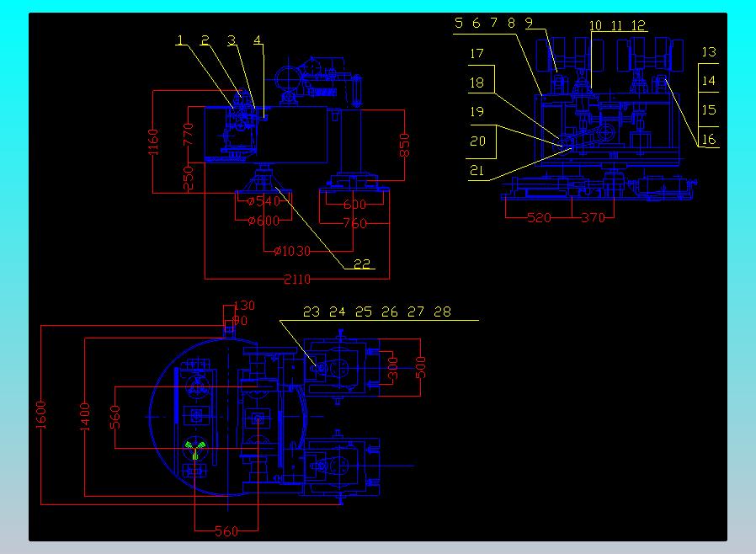Select the ø540 diameter dimension
This screenshot has width=756, height=554.
coord(264,201)
